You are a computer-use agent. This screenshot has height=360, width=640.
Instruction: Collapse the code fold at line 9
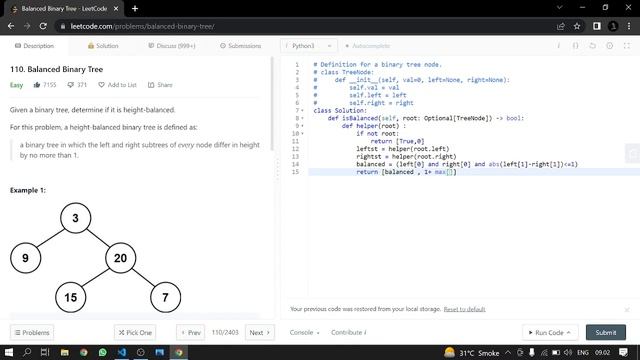click(302, 126)
